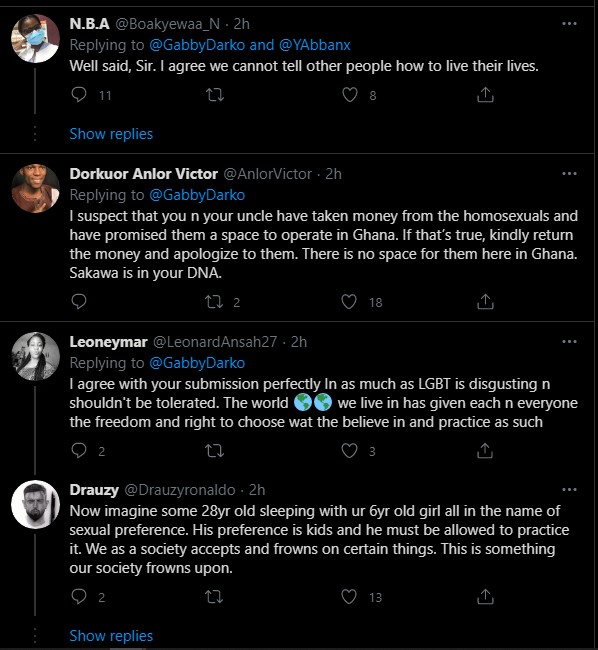Share Dorkuor Anlor Victor's tweet
Screen dimensions: 598x650
[x=485, y=302]
